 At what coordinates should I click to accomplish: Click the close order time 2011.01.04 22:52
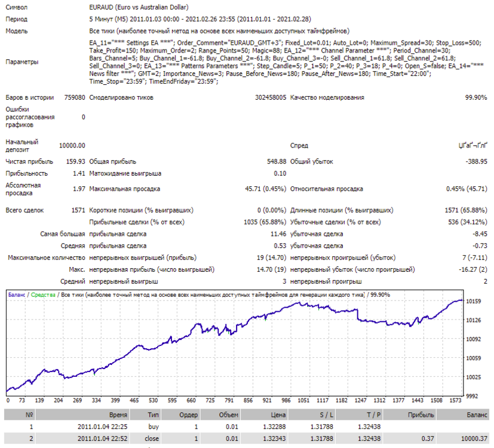pyautogui.click(x=102, y=438)
